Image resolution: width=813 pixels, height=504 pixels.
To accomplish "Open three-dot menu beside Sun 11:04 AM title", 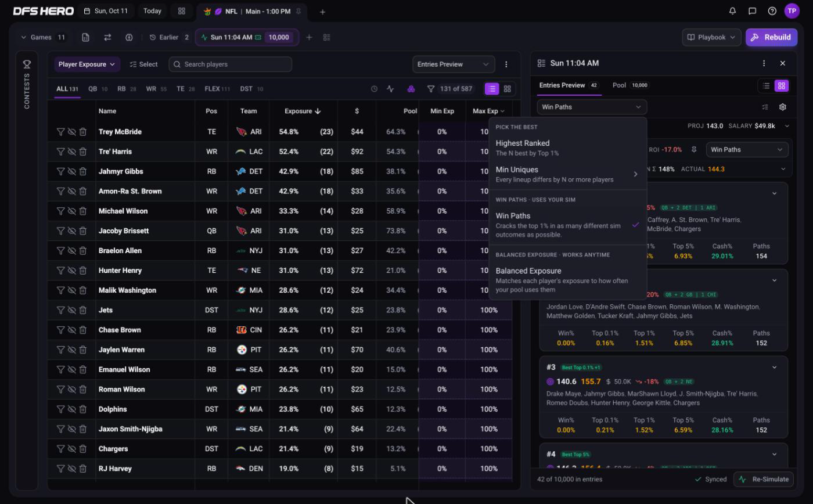I will [x=764, y=63].
